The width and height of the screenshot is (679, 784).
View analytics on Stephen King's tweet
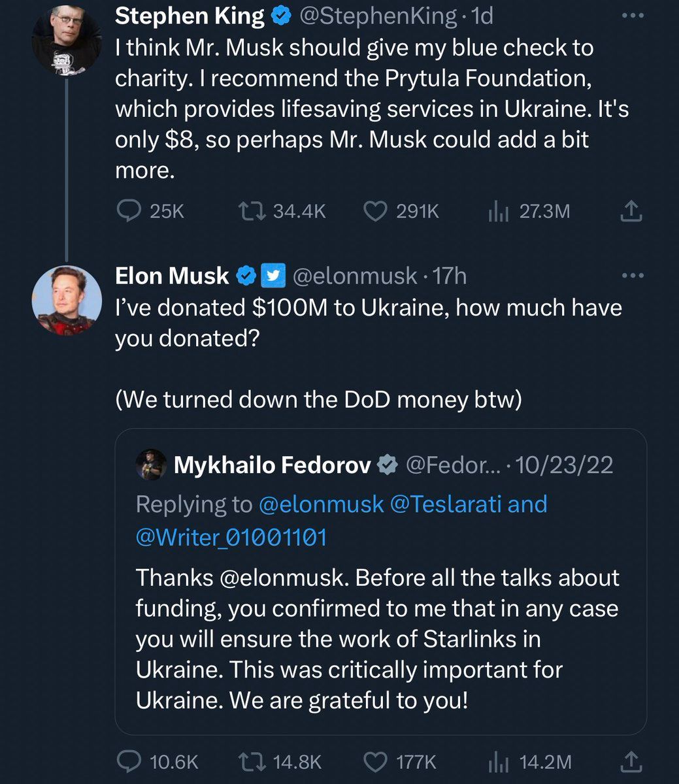coord(498,211)
